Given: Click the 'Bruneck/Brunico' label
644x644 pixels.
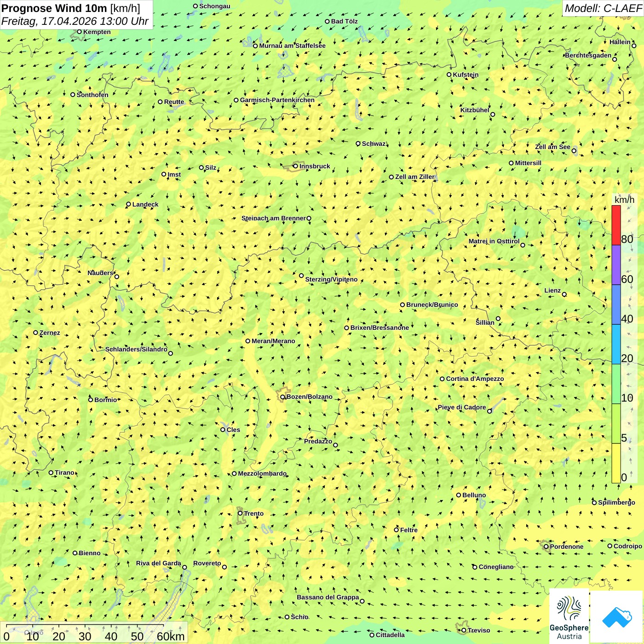Looking at the screenshot, I should [x=432, y=305].
